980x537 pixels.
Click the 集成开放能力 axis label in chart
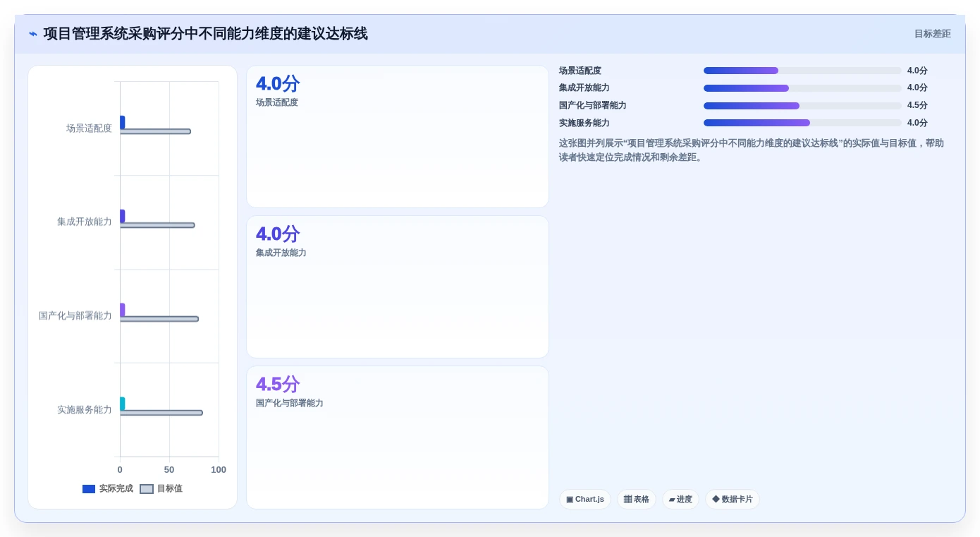pos(85,222)
